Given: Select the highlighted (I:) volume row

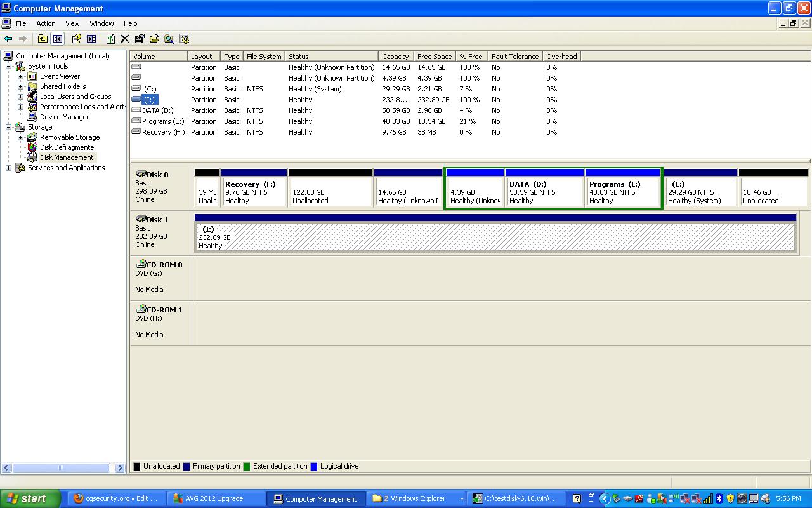Looking at the screenshot, I should pyautogui.click(x=355, y=100).
